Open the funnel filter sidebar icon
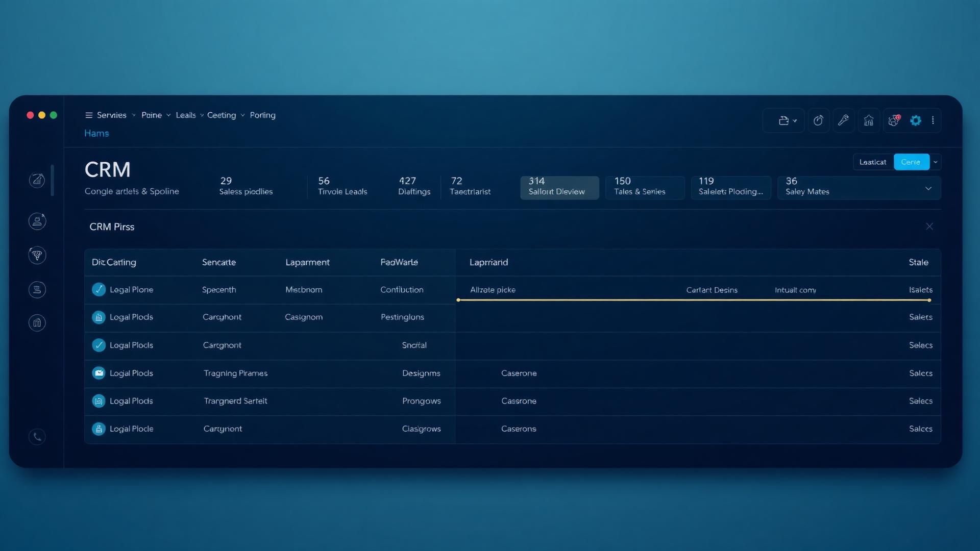Viewport: 980px width, 551px height. [37, 255]
